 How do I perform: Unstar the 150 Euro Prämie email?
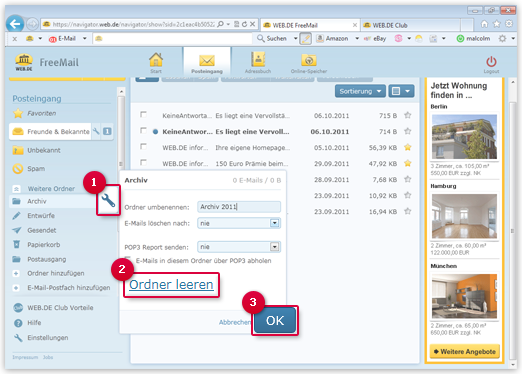407,163
